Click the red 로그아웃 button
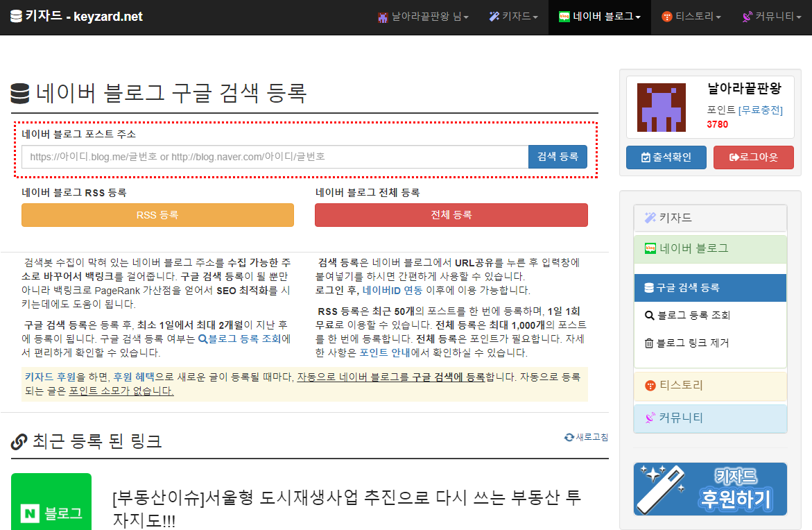812x530 pixels. 754,157
